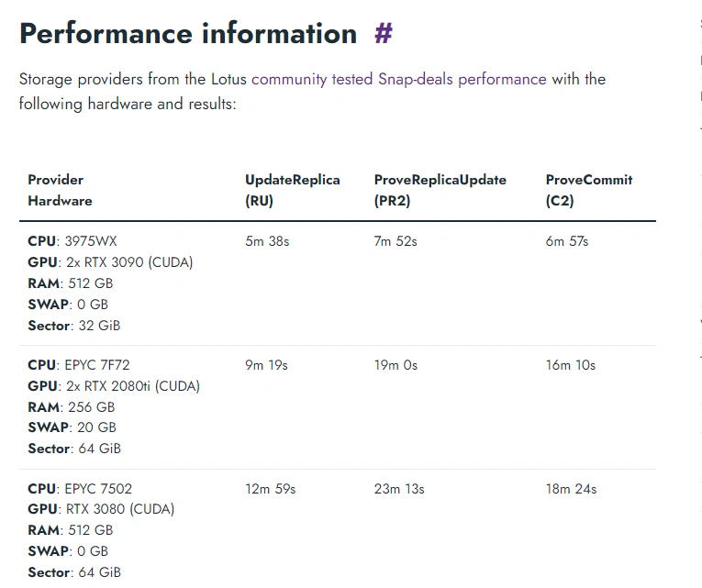Click the 23m 13s ProveReplicaUpdate cell
This screenshot has height=588, width=702.
(399, 489)
